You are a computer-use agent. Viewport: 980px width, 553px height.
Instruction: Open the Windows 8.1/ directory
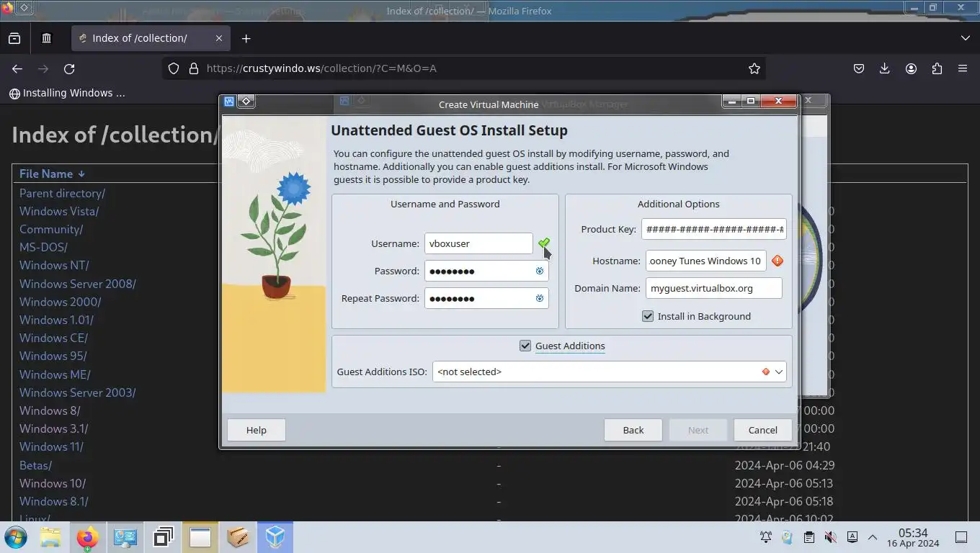(53, 501)
